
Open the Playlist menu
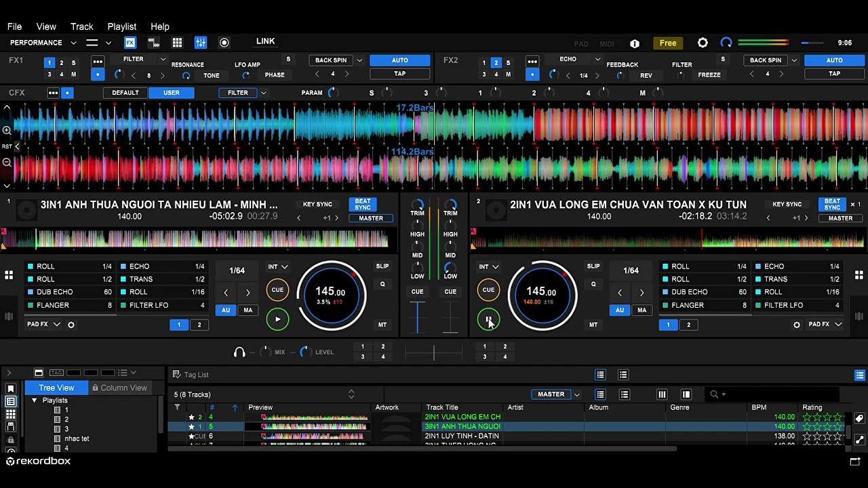point(122,26)
